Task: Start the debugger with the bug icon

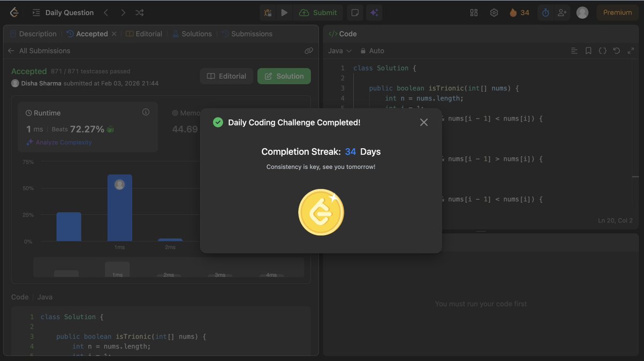Action: 268,12
